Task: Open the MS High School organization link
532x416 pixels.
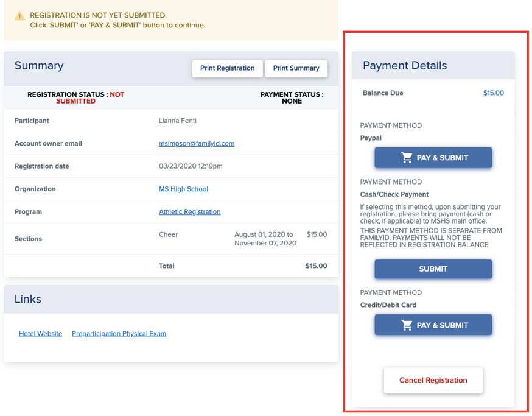Action: pyautogui.click(x=183, y=189)
